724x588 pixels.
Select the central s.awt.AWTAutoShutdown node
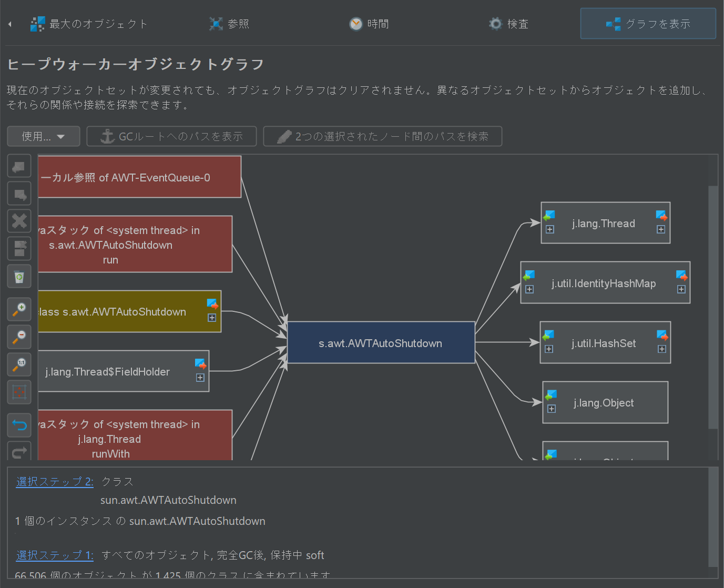click(x=381, y=343)
